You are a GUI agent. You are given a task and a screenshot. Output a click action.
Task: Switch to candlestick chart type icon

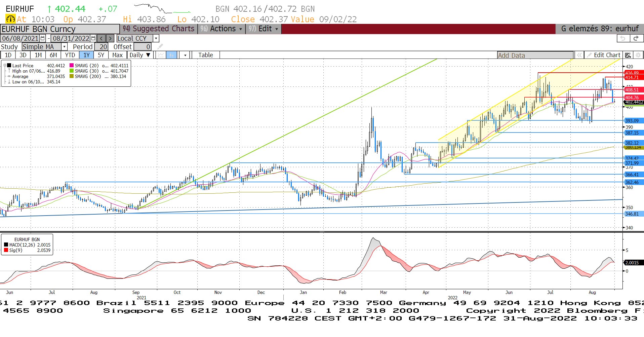click(x=172, y=55)
